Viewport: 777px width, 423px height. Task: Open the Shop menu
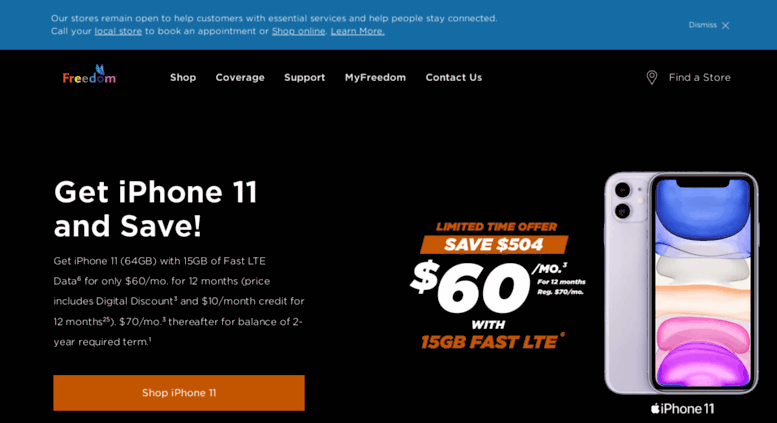point(183,77)
